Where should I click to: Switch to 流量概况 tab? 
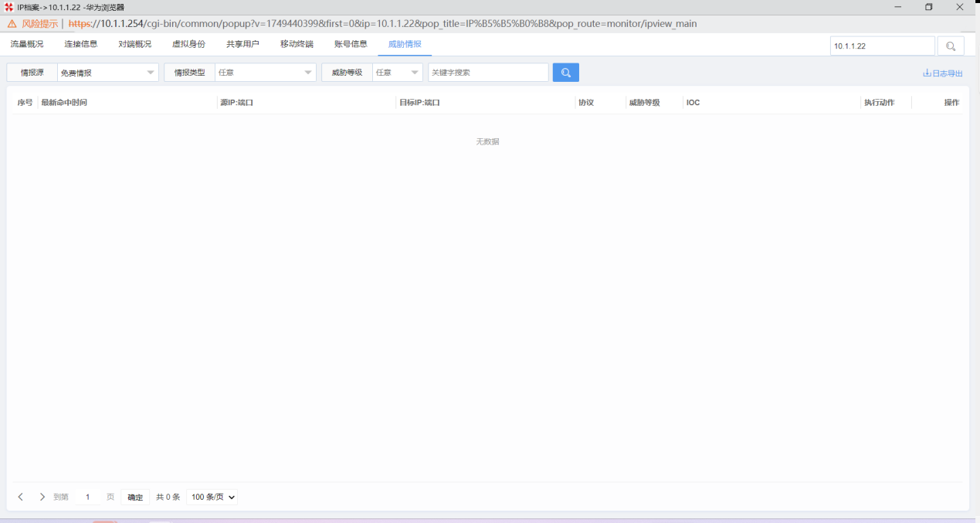pyautogui.click(x=27, y=44)
